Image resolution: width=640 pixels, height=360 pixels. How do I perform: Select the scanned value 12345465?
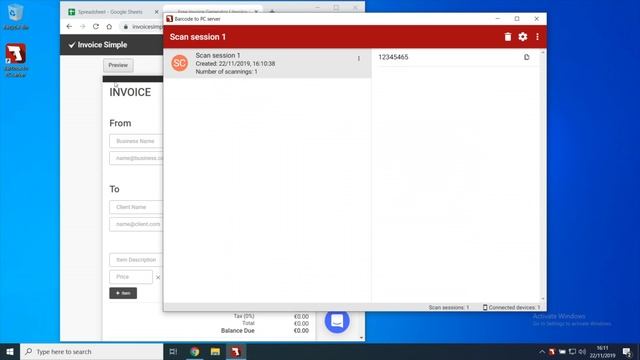[393, 57]
